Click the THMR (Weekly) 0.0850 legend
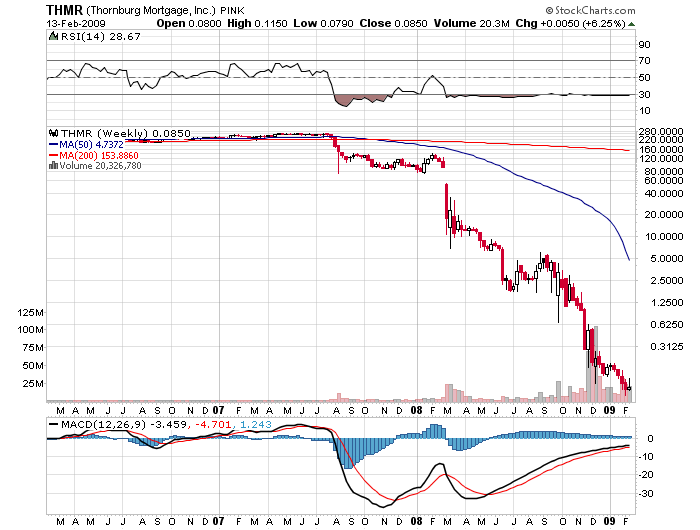Screen dimensions: 700x530 click(125, 133)
